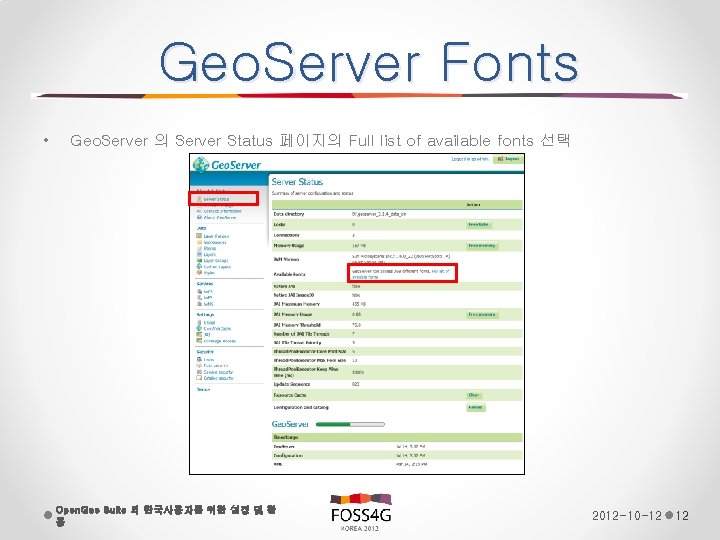Image resolution: width=720 pixels, height=540 pixels.
Task: Click the GeoServer Fonts slide title
Action: pos(369,62)
